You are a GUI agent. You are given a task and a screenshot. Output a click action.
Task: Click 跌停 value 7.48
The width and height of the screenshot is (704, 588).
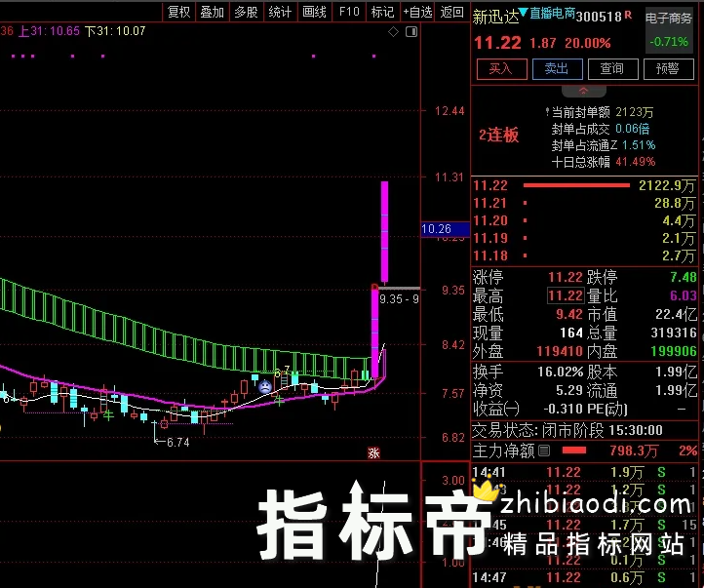tap(684, 277)
